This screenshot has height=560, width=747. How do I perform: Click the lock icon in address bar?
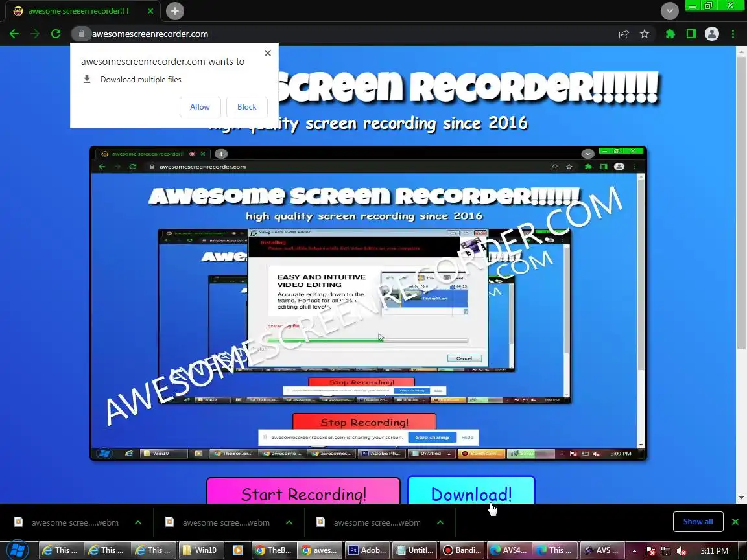[x=82, y=34]
